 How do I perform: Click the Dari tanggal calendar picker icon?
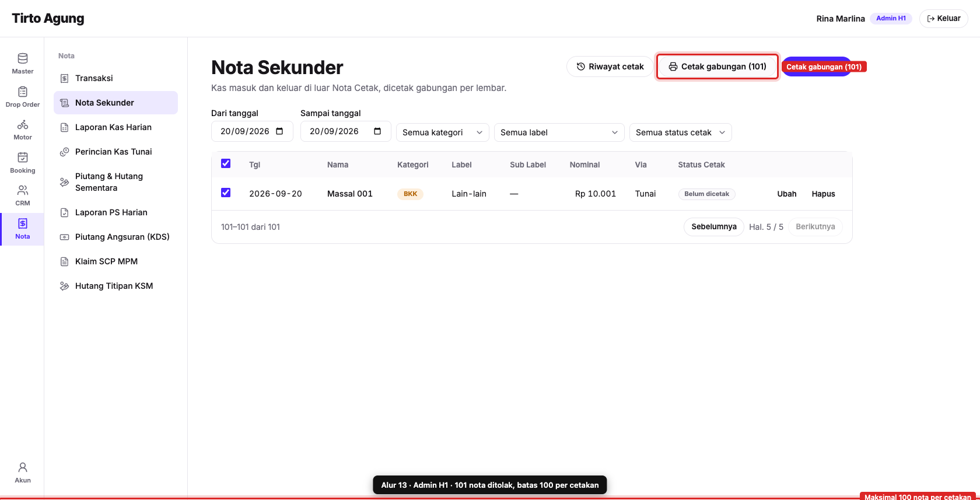(x=279, y=131)
